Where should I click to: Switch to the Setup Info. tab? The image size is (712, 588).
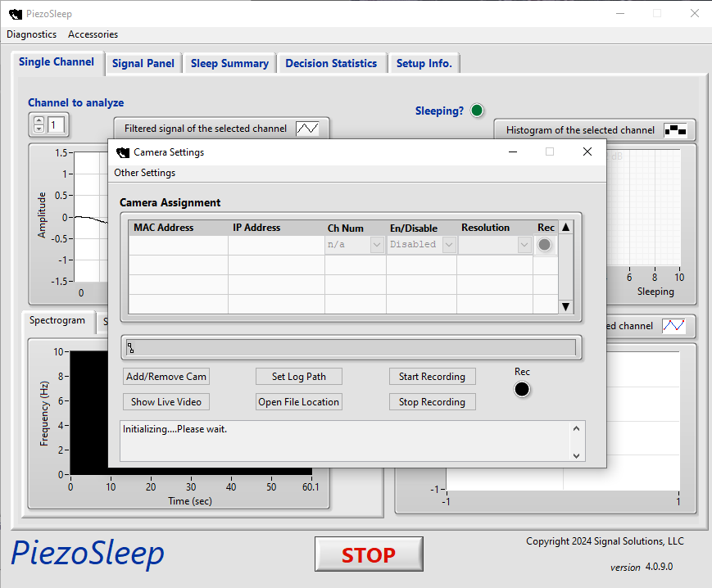pyautogui.click(x=424, y=64)
